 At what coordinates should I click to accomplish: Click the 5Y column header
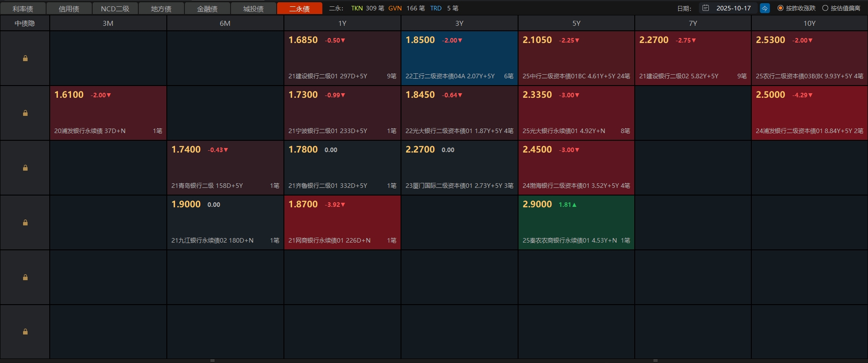click(576, 23)
